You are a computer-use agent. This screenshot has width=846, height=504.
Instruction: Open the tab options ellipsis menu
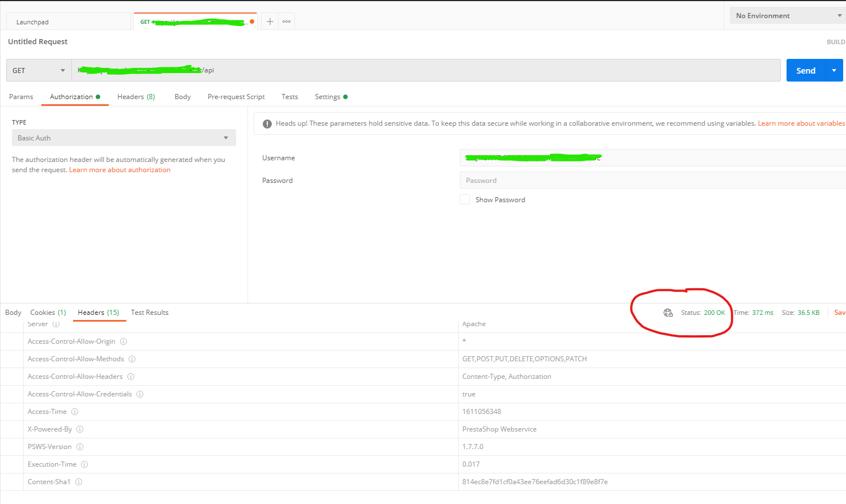tap(287, 22)
